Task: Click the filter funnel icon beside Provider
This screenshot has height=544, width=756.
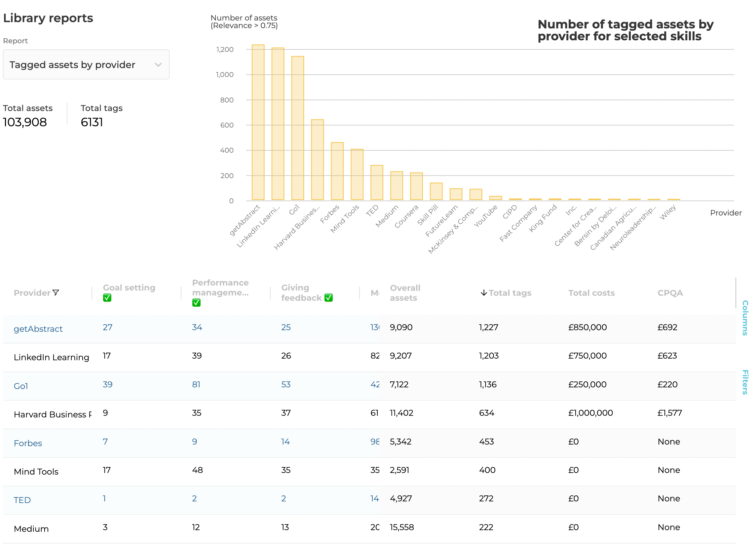Action: 56,293
